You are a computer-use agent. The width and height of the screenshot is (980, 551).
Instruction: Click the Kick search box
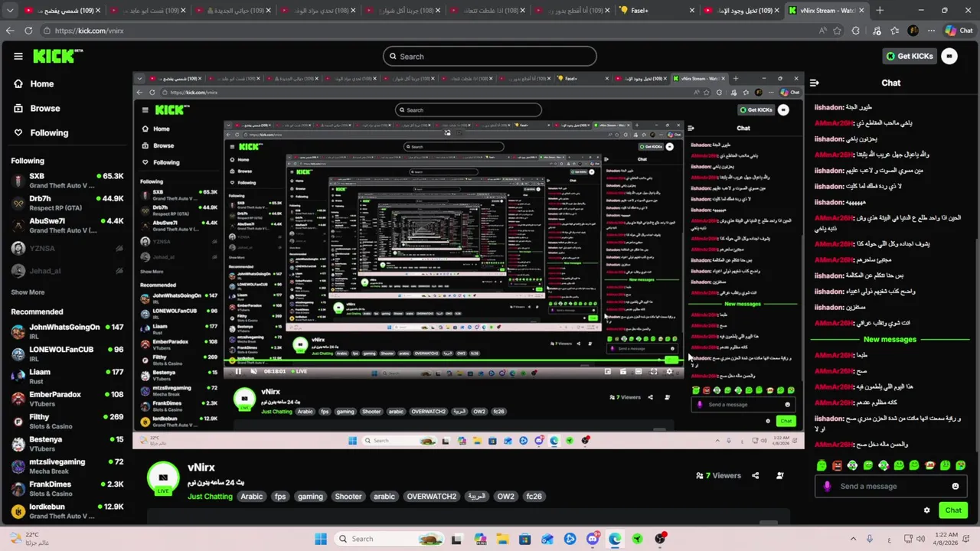490,56
